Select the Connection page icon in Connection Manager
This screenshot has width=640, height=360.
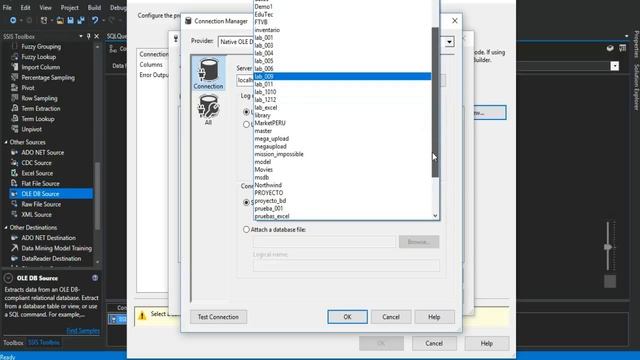click(208, 73)
